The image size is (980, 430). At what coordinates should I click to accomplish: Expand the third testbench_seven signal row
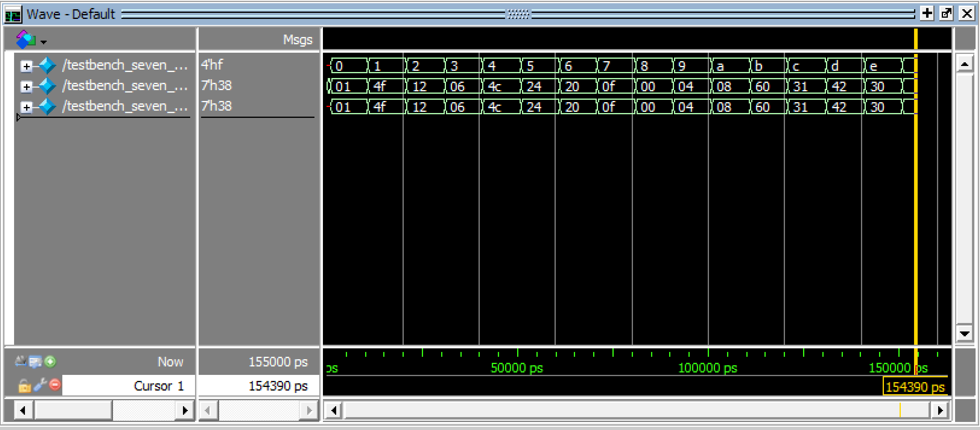click(27, 107)
